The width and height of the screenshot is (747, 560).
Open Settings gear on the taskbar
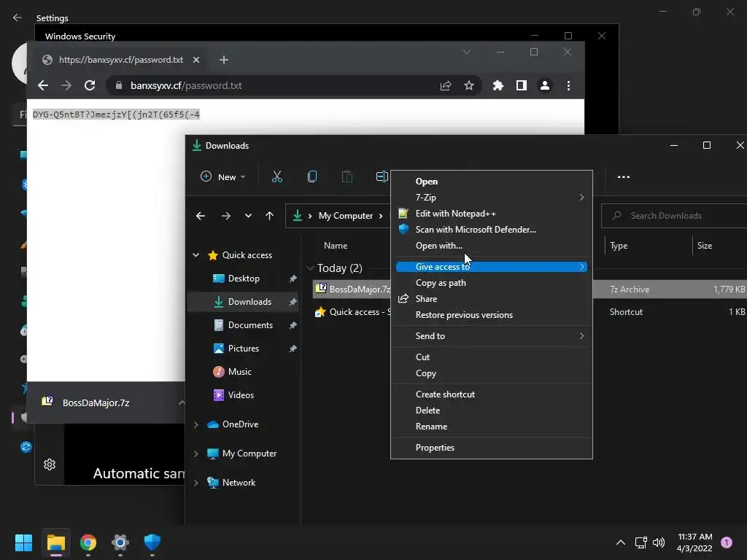(x=120, y=542)
